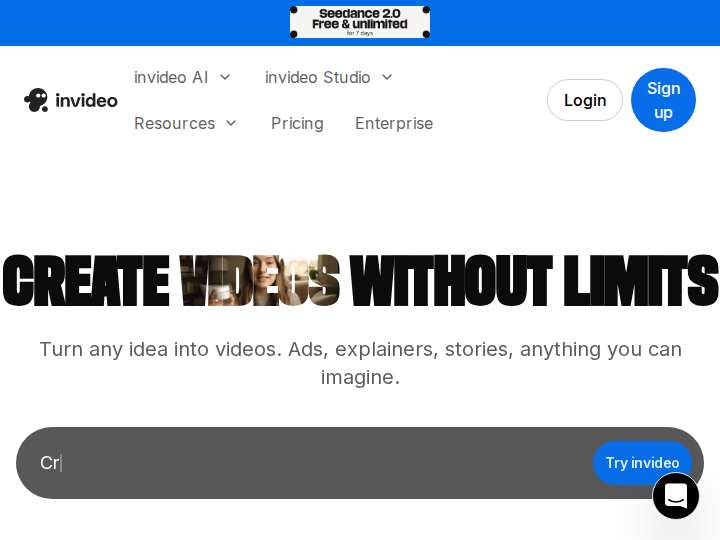Expand the Resources dropdown chevron
Image resolution: width=720 pixels, height=540 pixels.
pos(231,123)
